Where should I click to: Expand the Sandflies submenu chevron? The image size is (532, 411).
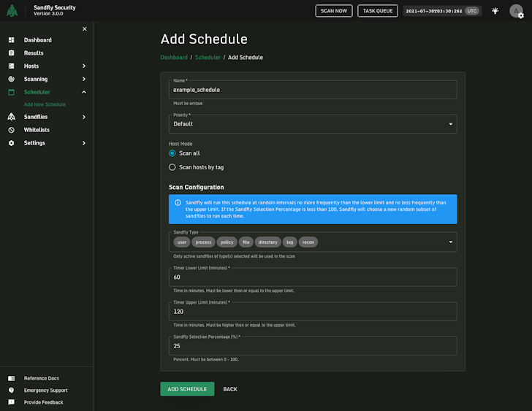click(x=84, y=117)
